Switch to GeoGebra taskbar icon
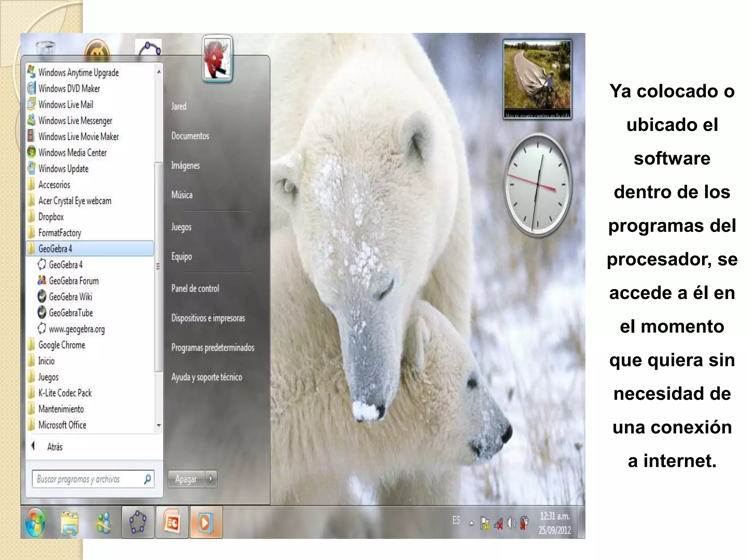The image size is (747, 560). (x=138, y=522)
